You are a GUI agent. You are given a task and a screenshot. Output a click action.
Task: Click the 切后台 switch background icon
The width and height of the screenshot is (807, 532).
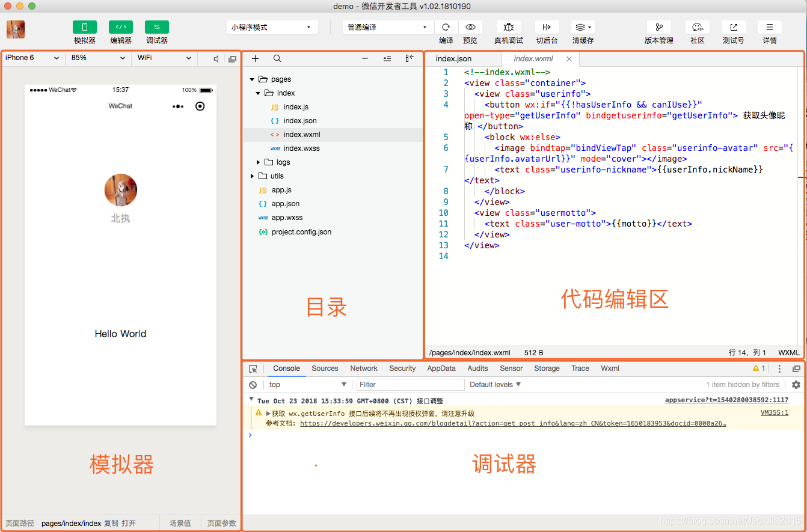coord(547,27)
